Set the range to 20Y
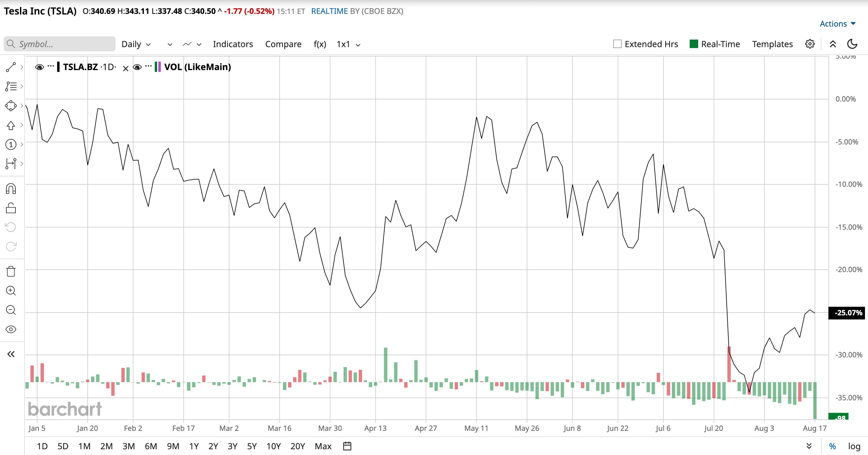Image resolution: width=868 pixels, height=455 pixels. coord(297,446)
